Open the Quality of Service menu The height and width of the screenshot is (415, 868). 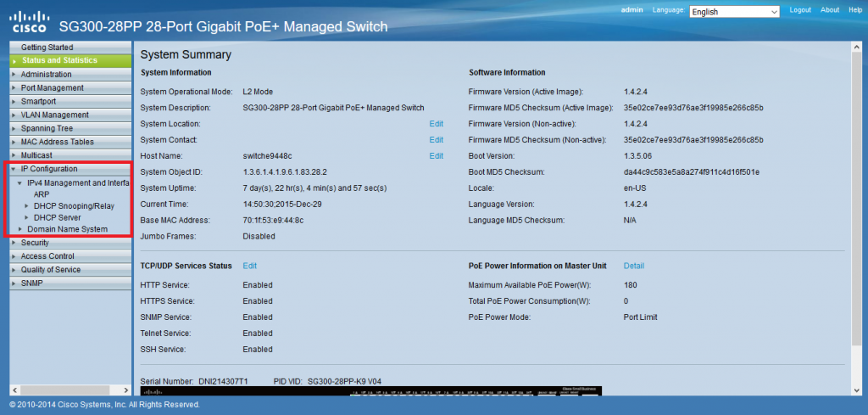coord(71,270)
